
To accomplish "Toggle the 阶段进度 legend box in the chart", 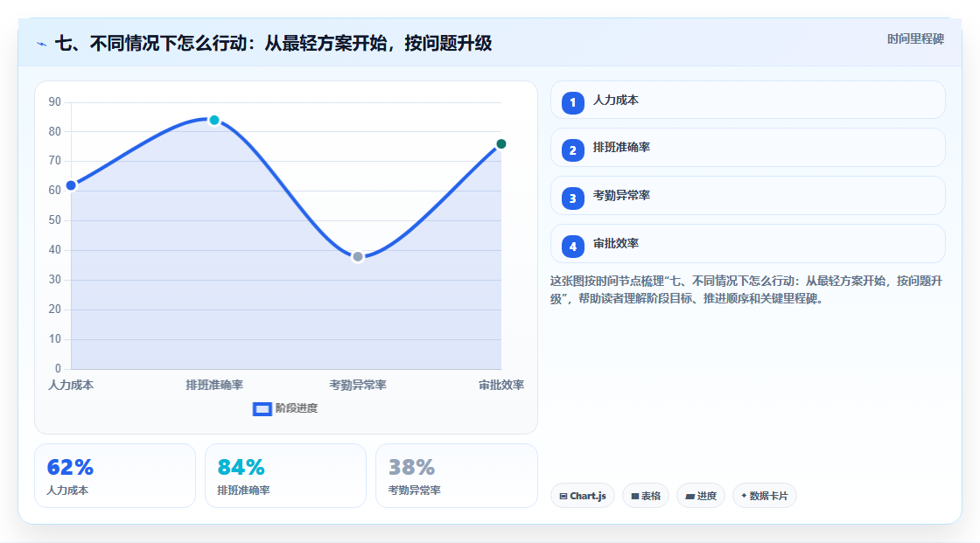I will pyautogui.click(x=262, y=408).
